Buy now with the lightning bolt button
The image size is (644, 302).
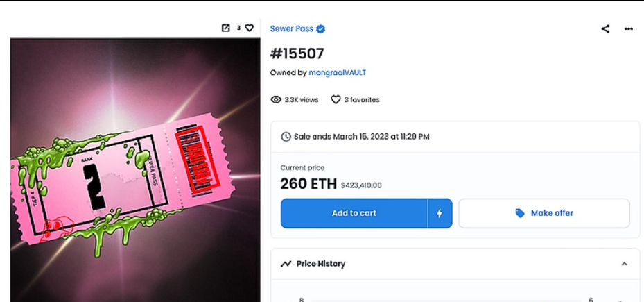click(x=440, y=213)
